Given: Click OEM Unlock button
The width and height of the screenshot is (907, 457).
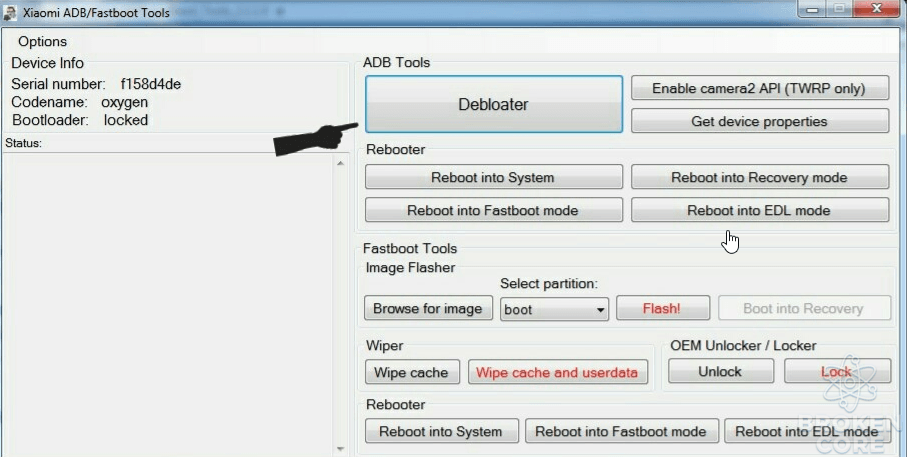Looking at the screenshot, I should click(x=721, y=371).
